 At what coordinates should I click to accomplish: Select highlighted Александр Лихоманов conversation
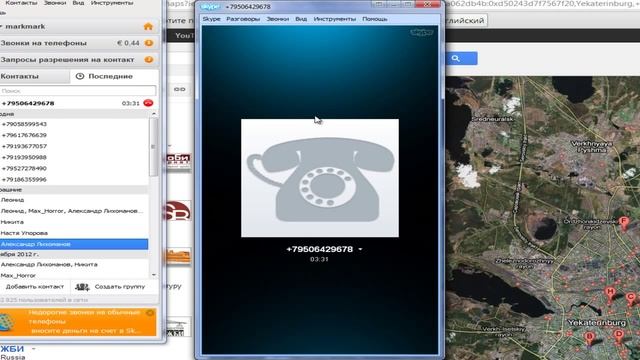point(74,244)
